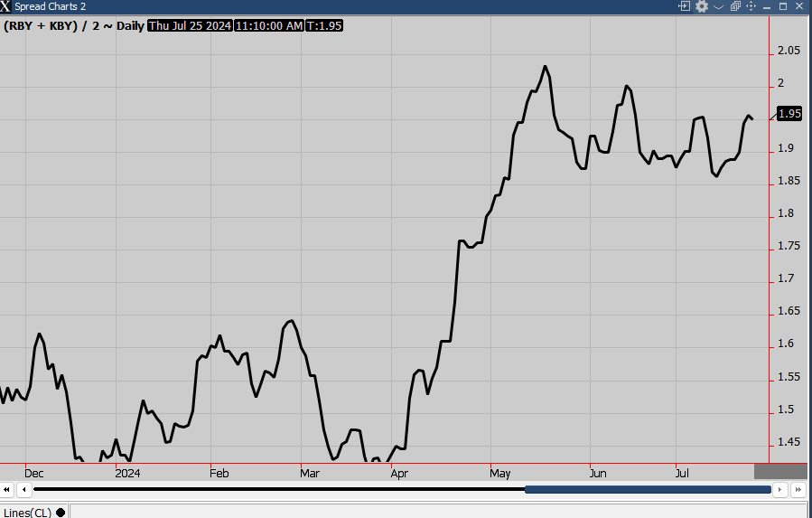
Task: Open chart settings gear icon
Action: point(701,6)
